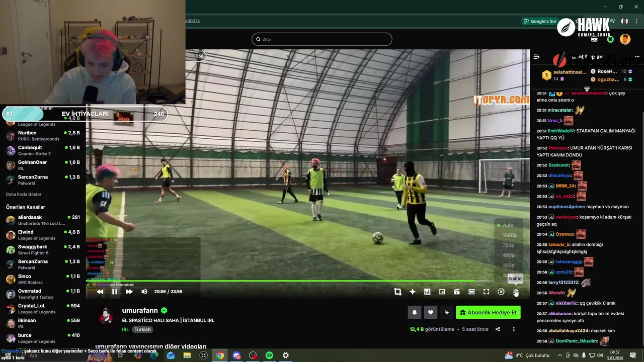The width and height of the screenshot is (644, 362).
Task: Toggle theater mode icon in player
Action: pos(471,292)
